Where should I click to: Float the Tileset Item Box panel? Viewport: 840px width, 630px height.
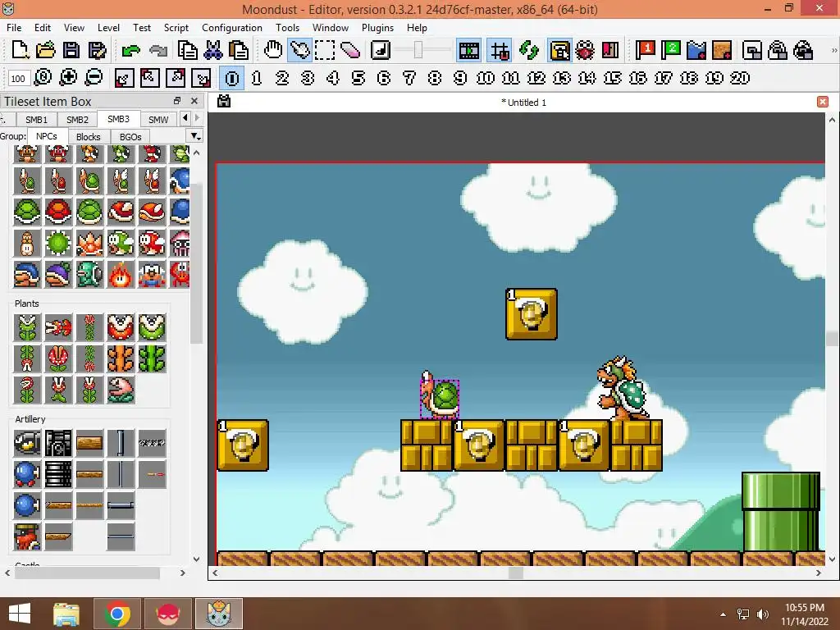point(177,101)
